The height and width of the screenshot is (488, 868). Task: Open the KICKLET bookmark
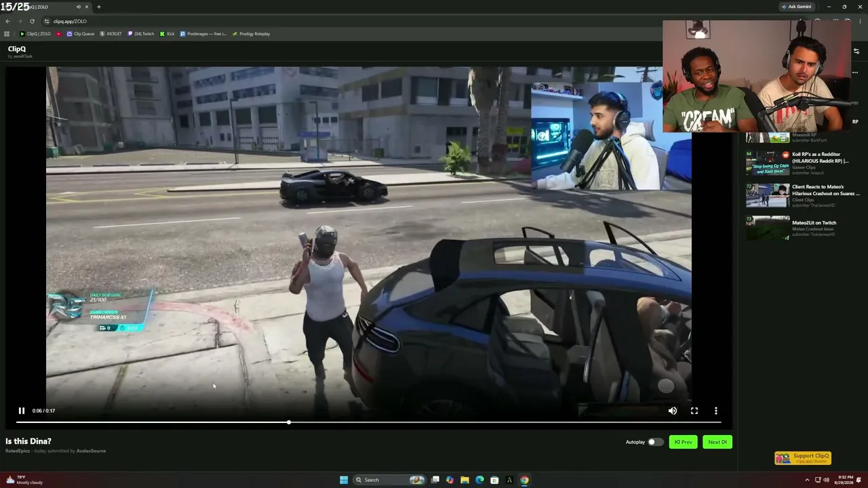111,34
